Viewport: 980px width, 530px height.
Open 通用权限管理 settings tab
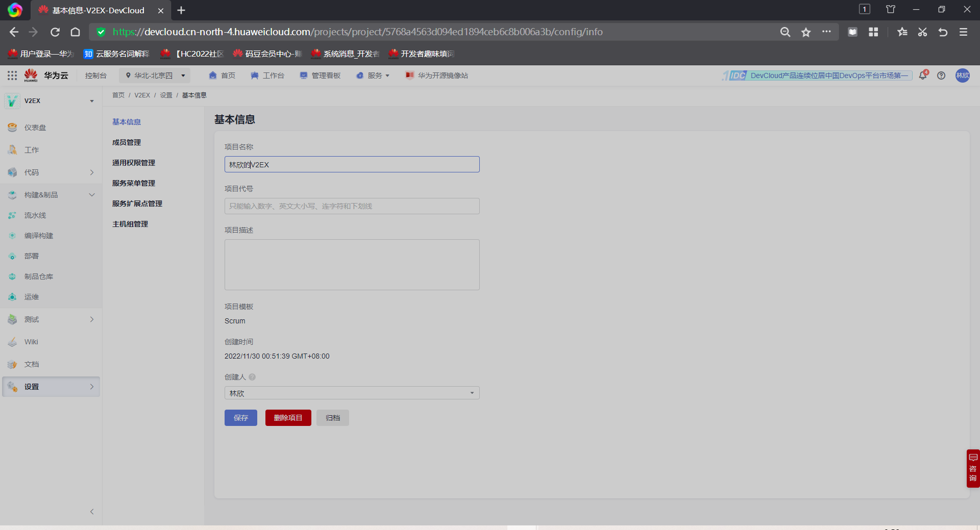(134, 163)
